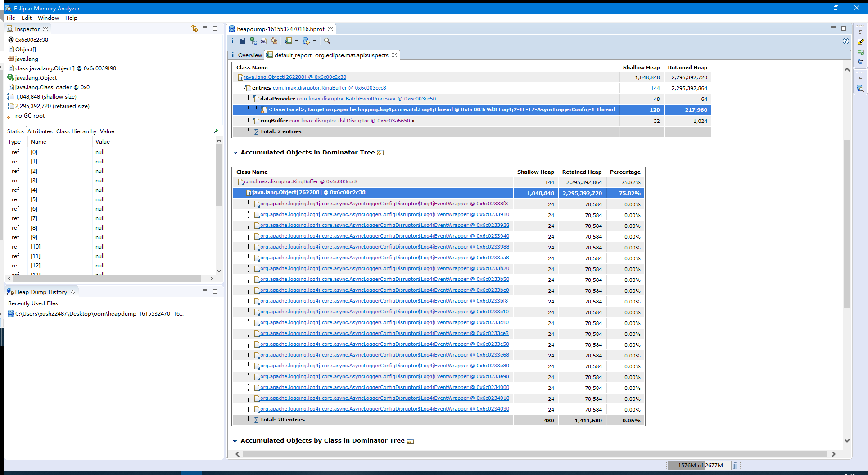Maximize the heapdump editor area
868x475 pixels.
844,28
